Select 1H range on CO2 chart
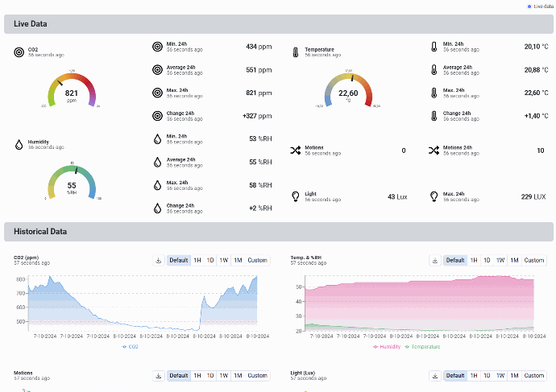This screenshot has height=392, width=556. (197, 260)
